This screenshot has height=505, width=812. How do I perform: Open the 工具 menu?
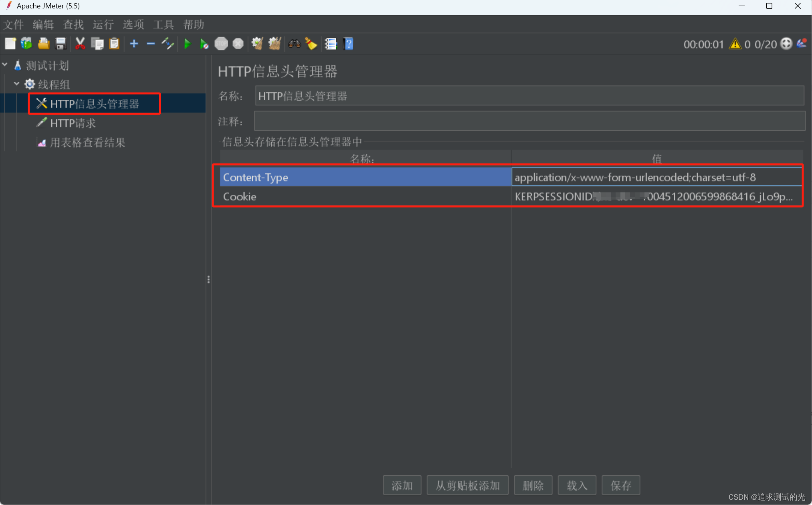coord(164,24)
